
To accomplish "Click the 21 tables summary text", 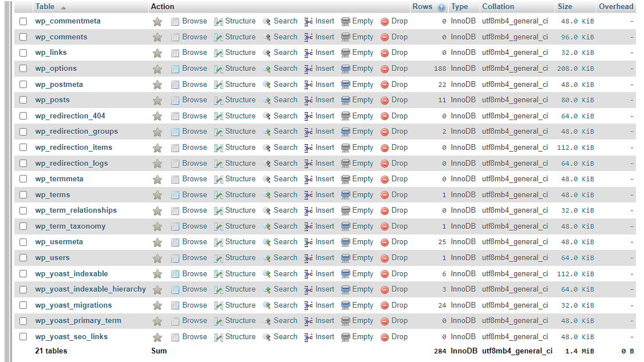I will (x=51, y=351).
